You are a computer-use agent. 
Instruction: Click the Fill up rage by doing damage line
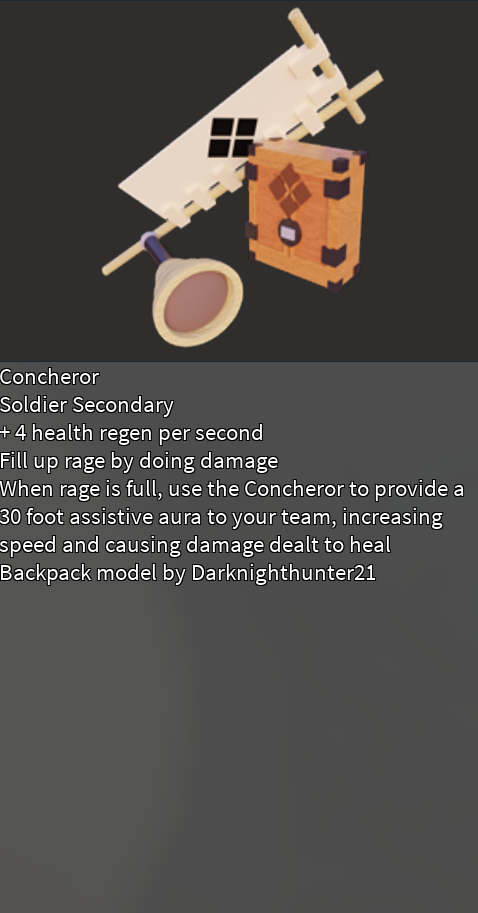139,461
